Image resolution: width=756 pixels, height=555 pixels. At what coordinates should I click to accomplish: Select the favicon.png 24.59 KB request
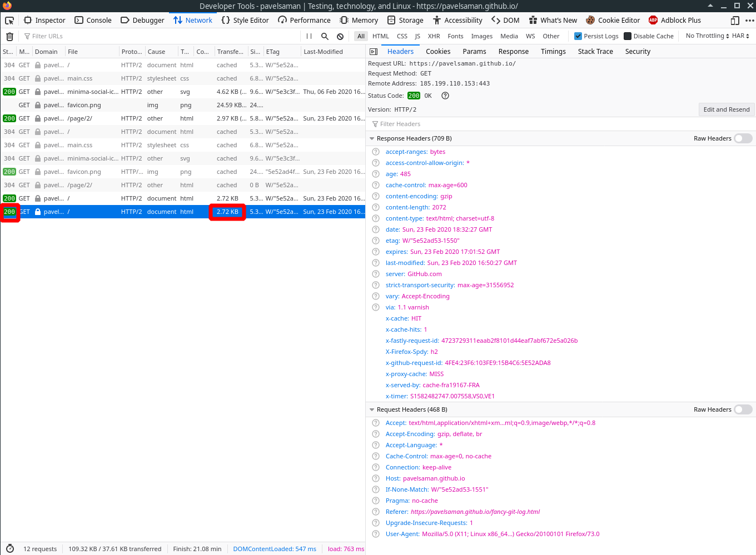click(183, 105)
